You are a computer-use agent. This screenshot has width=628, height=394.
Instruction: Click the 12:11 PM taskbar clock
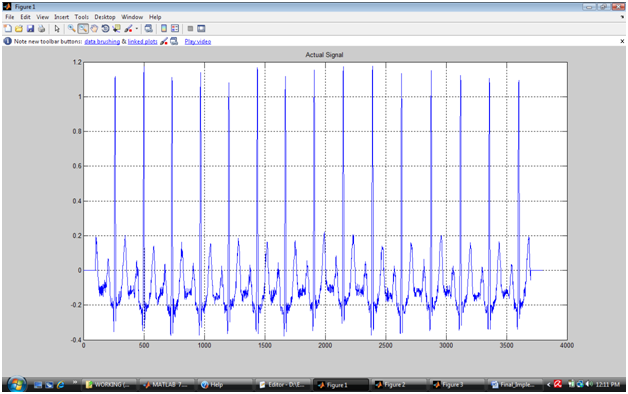[608, 385]
